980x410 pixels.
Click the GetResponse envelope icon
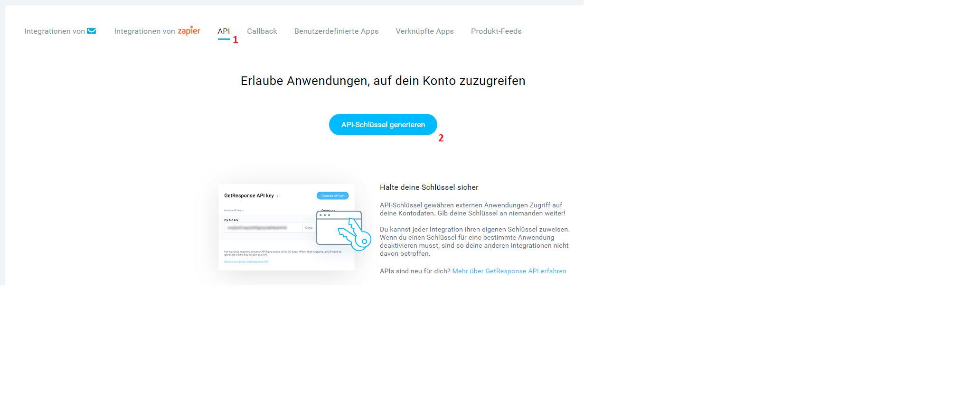click(92, 31)
